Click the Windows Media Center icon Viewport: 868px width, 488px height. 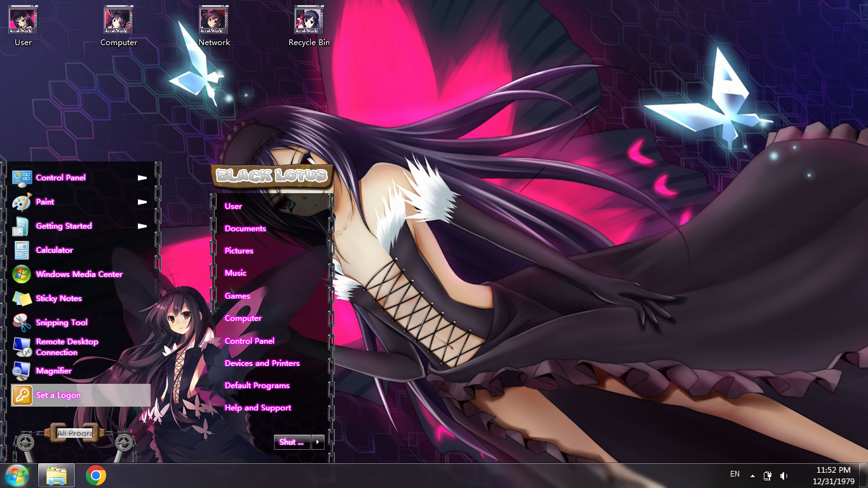tap(22, 274)
